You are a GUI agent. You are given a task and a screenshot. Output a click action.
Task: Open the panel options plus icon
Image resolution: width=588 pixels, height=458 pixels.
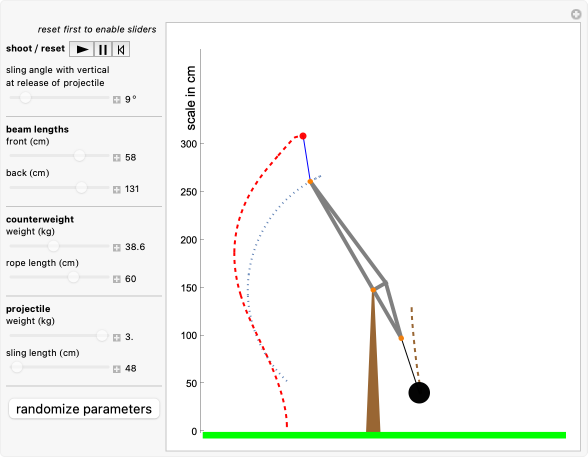pyautogui.click(x=576, y=14)
